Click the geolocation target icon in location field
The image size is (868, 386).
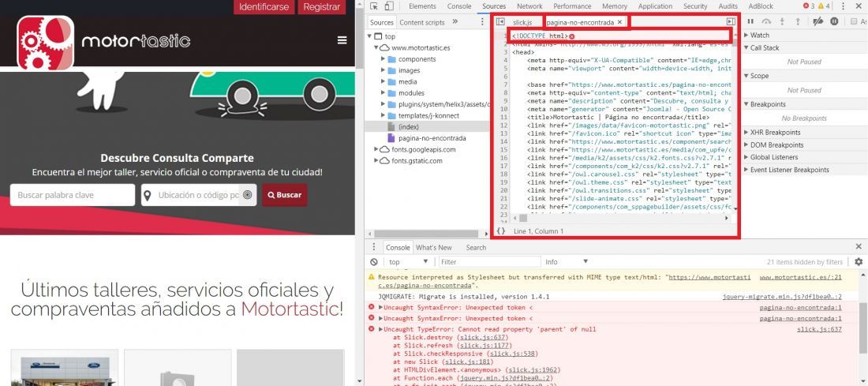248,195
